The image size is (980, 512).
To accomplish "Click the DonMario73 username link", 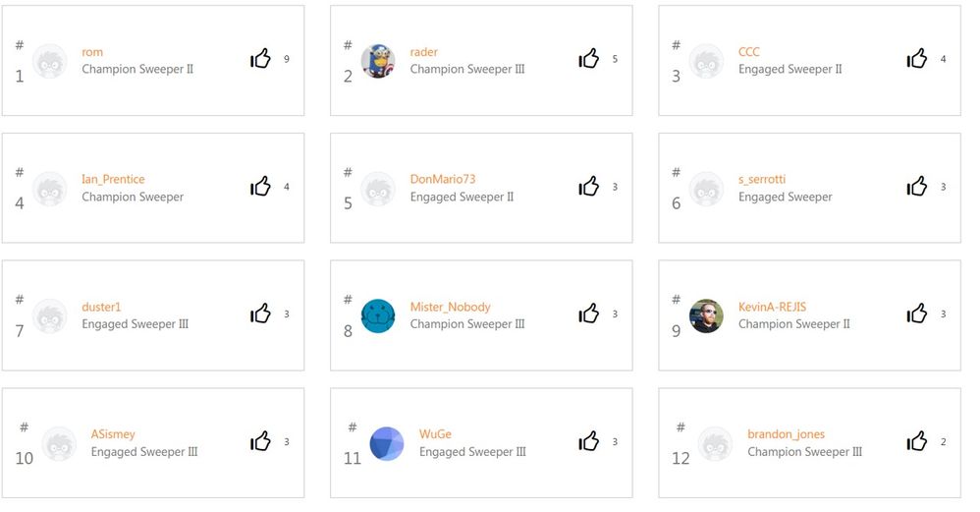I will [x=443, y=180].
